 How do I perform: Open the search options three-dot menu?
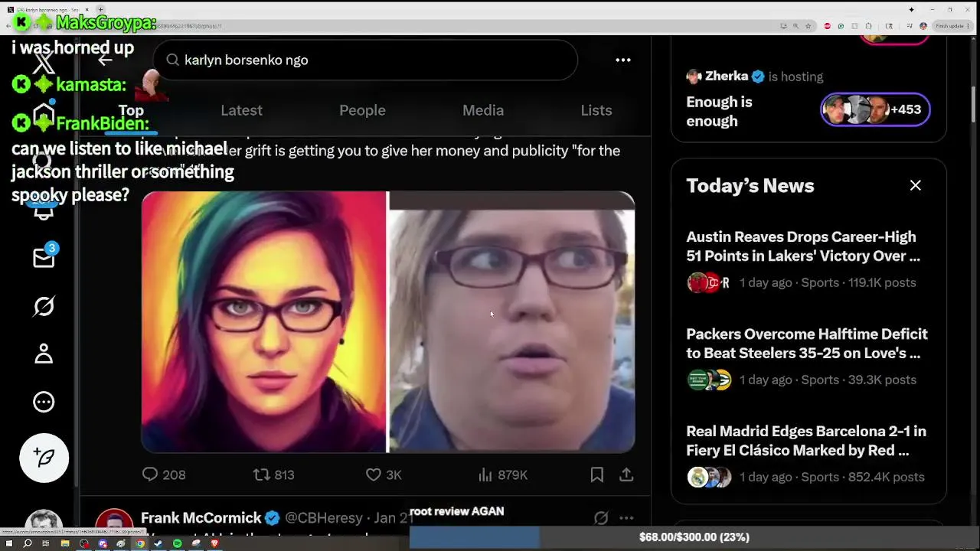coord(623,60)
